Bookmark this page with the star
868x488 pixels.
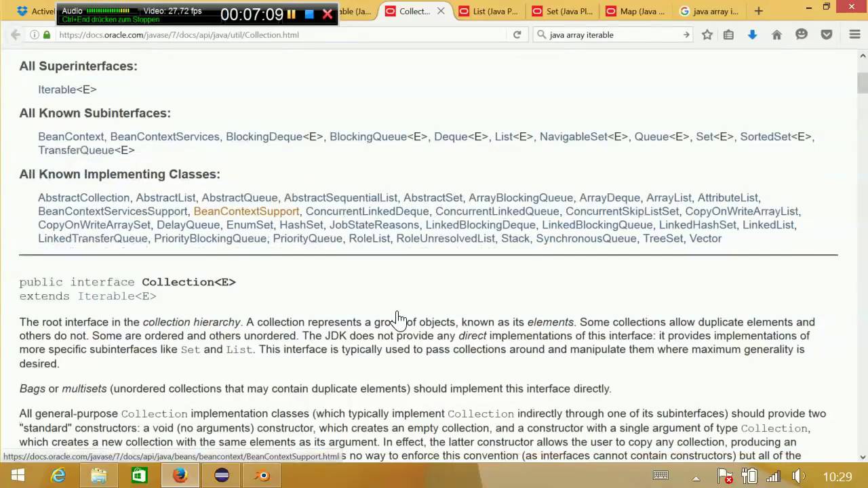point(707,35)
